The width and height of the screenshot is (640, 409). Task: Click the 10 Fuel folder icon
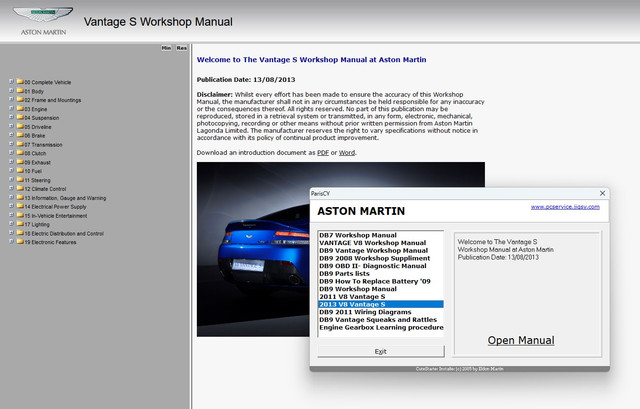[x=20, y=171]
